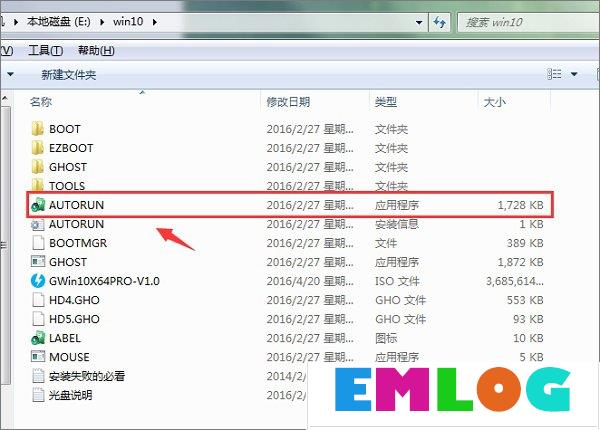Click win10 in the address path
This screenshot has width=600, height=430.
(128, 22)
